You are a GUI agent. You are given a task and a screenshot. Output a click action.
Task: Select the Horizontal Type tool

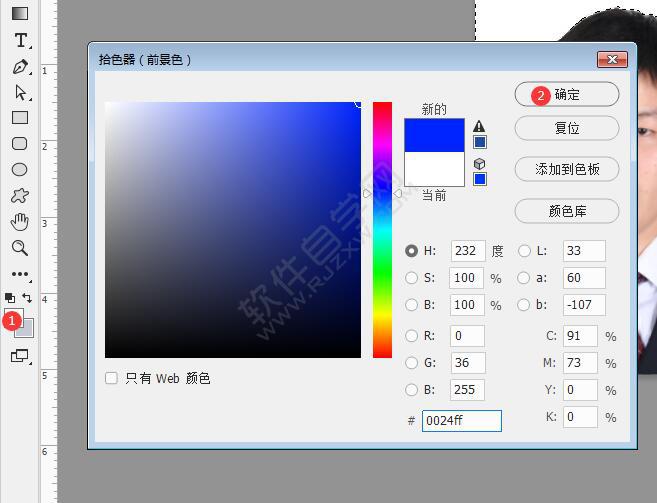pyautogui.click(x=21, y=40)
